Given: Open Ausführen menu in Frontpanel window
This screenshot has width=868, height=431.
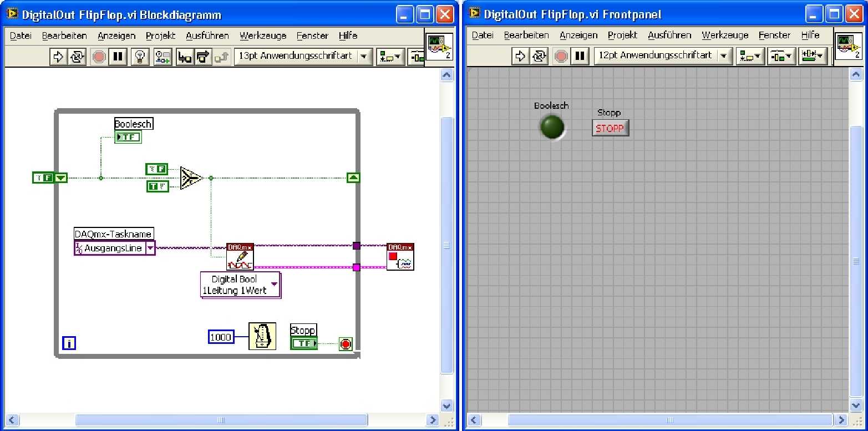Looking at the screenshot, I should (669, 35).
